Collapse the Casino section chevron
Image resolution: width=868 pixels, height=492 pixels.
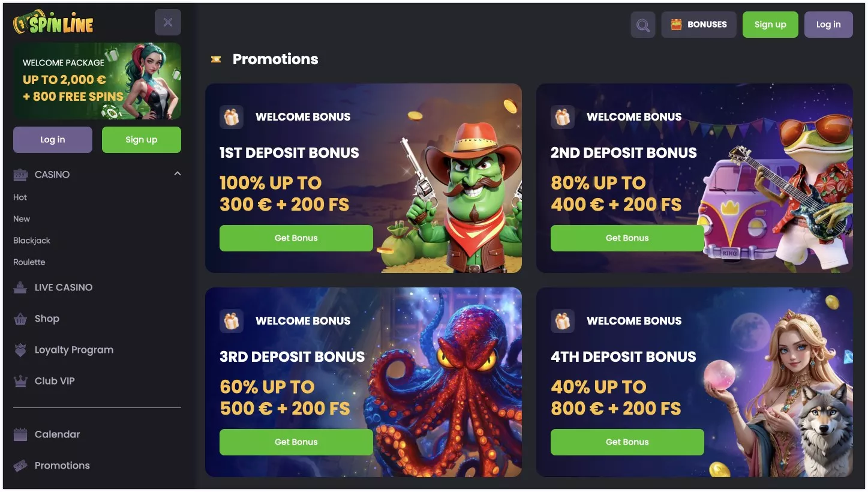click(x=177, y=174)
